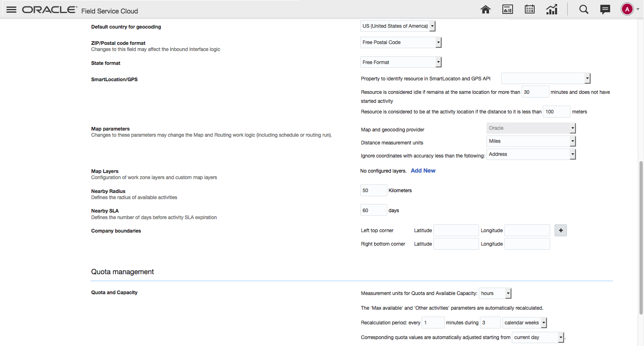Open the messages chat icon
Screen dimensions: 644x346
[x=605, y=9]
